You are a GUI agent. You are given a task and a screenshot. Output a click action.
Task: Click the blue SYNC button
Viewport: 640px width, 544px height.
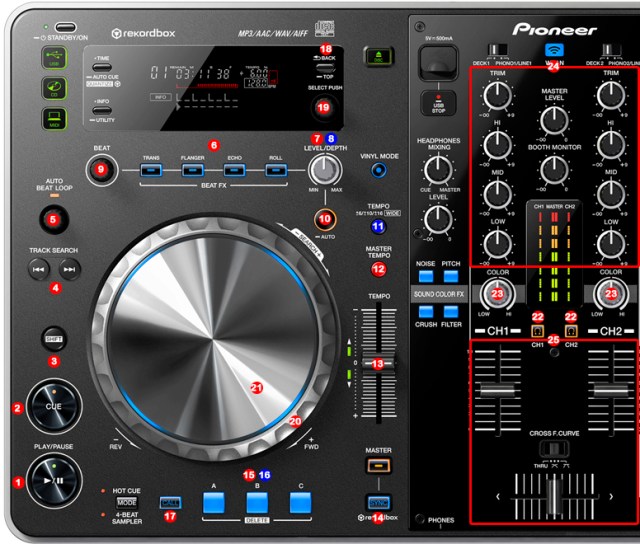378,503
